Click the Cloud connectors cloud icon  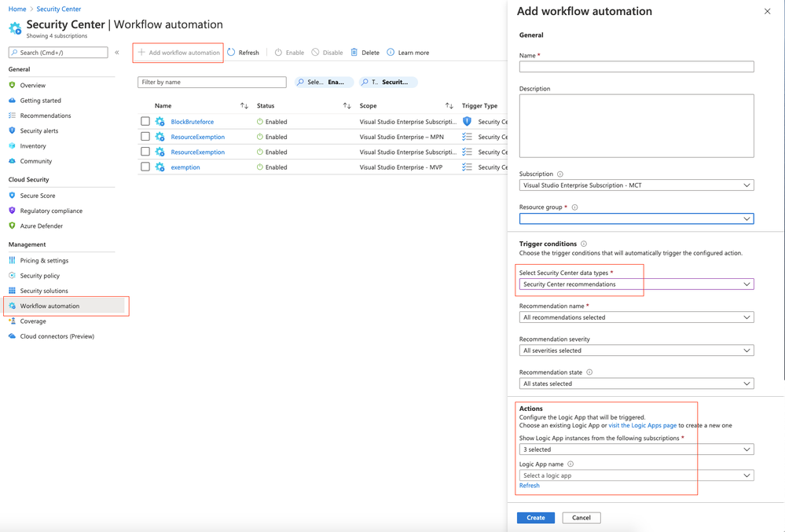tap(12, 336)
